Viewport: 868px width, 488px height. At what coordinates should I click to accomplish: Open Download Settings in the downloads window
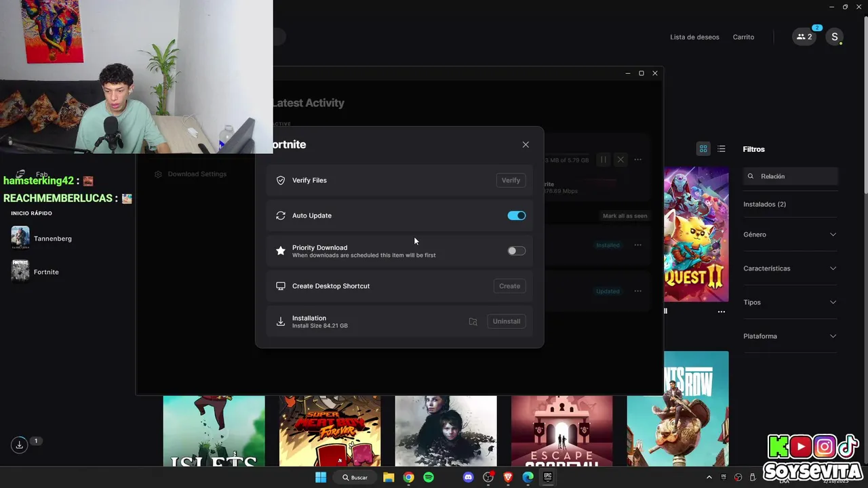[x=191, y=174]
